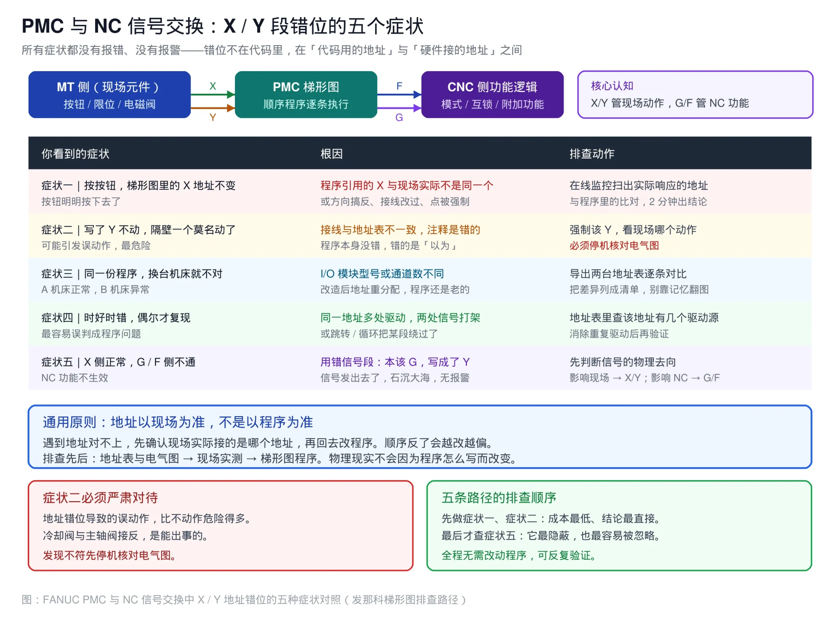Click '导出两台地址表逐条对比' cell
The height and width of the screenshot is (626, 840).
tap(628, 273)
